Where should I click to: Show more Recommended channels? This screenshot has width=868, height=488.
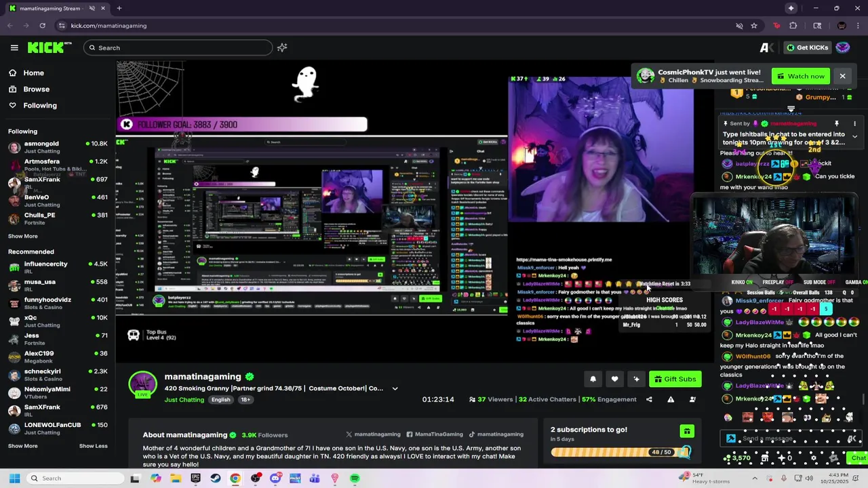click(23, 446)
